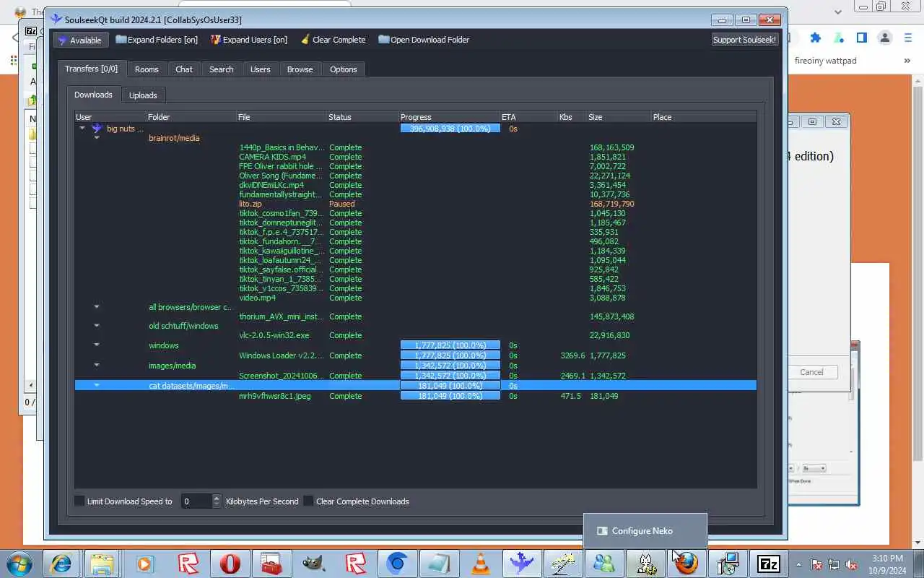The image size is (924, 578).
Task: Open GIMP from the taskbar
Action: (x=313, y=564)
